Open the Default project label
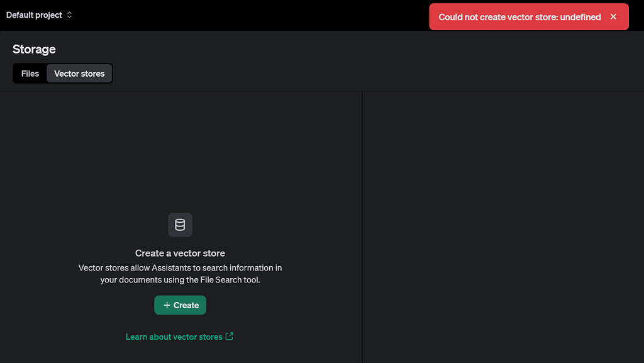 coord(34,14)
